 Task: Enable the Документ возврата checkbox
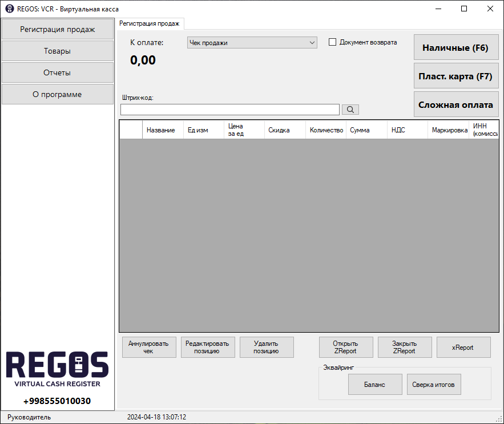(x=333, y=42)
